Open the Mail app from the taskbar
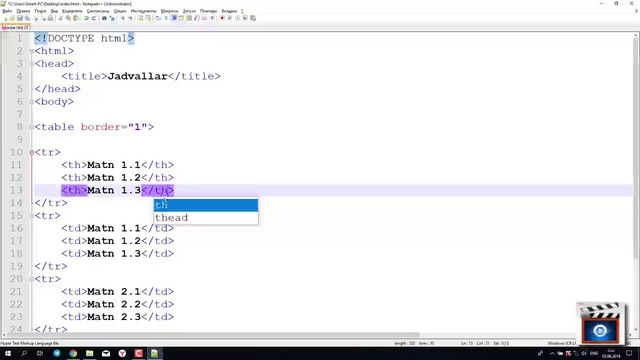This screenshot has width=640, height=360. tap(106, 353)
